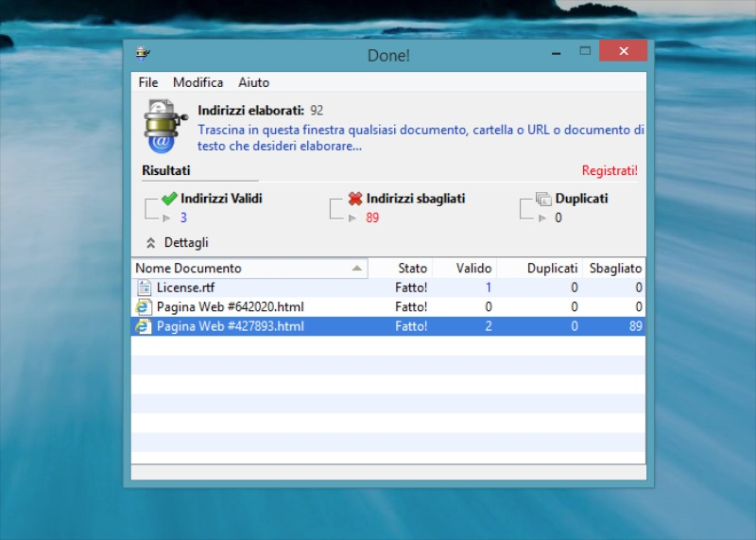This screenshot has height=540, width=756.
Task: Click the app icon in title bar
Action: click(143, 55)
